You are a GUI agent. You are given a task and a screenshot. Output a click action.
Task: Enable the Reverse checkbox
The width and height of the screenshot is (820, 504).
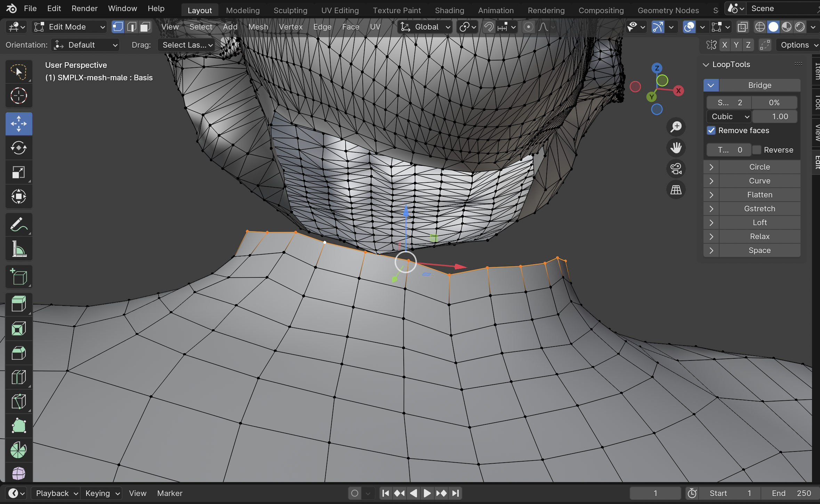(757, 150)
